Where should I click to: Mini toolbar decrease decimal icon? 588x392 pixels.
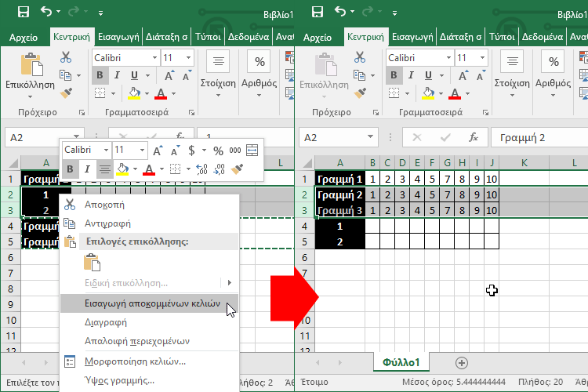(x=220, y=169)
